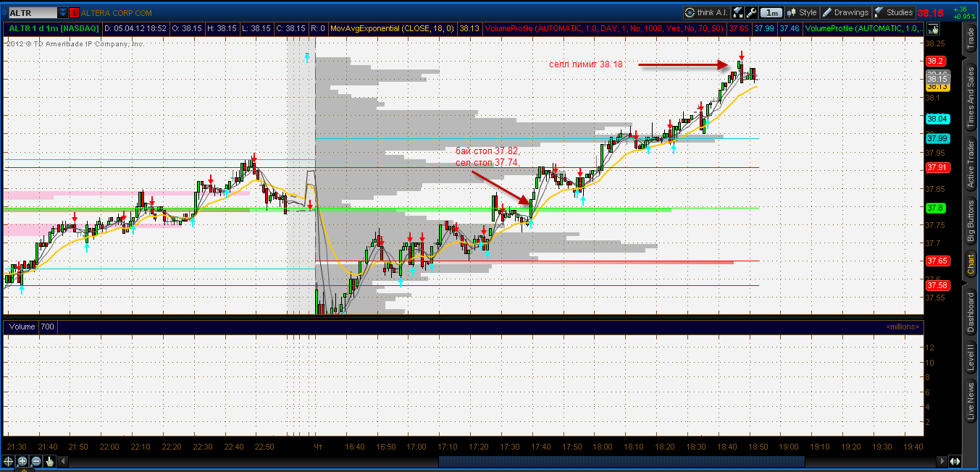Expand the ALTR symbol dropdown arrow
980x472 pixels.
63,13
